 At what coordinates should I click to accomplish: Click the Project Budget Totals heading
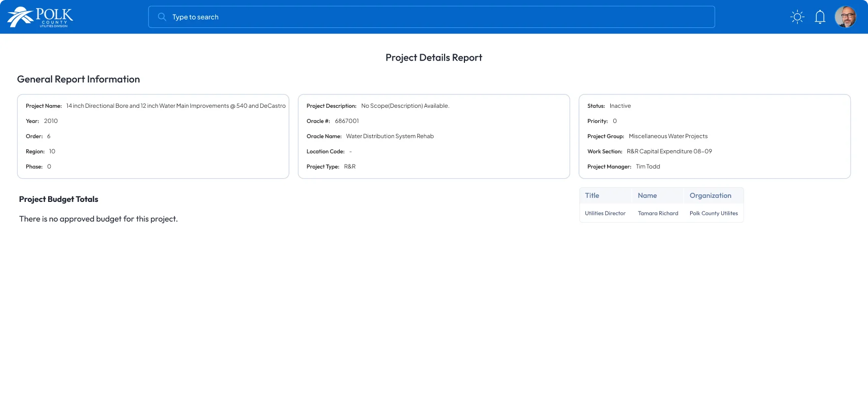(59, 199)
